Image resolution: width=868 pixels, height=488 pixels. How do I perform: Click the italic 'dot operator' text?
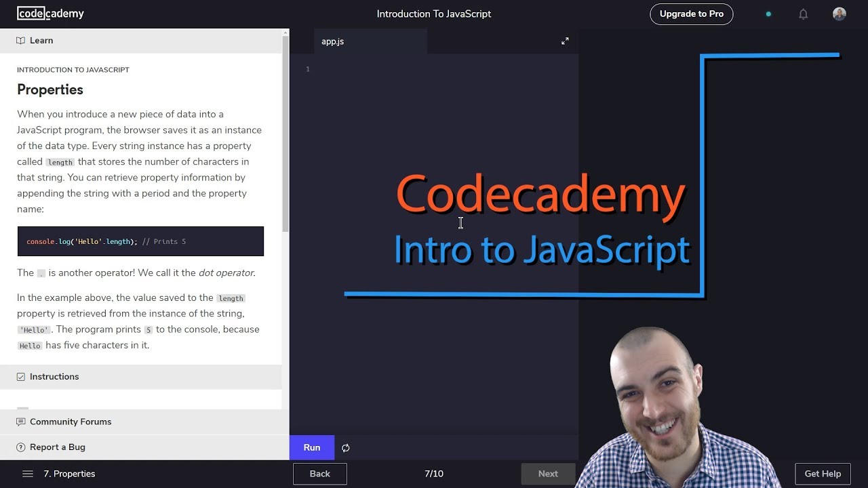click(x=226, y=273)
